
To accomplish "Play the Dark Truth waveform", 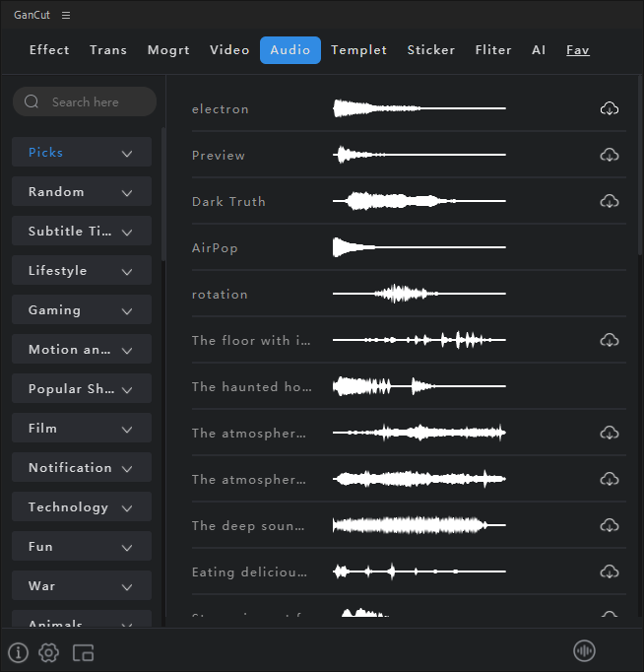I will tap(419, 201).
